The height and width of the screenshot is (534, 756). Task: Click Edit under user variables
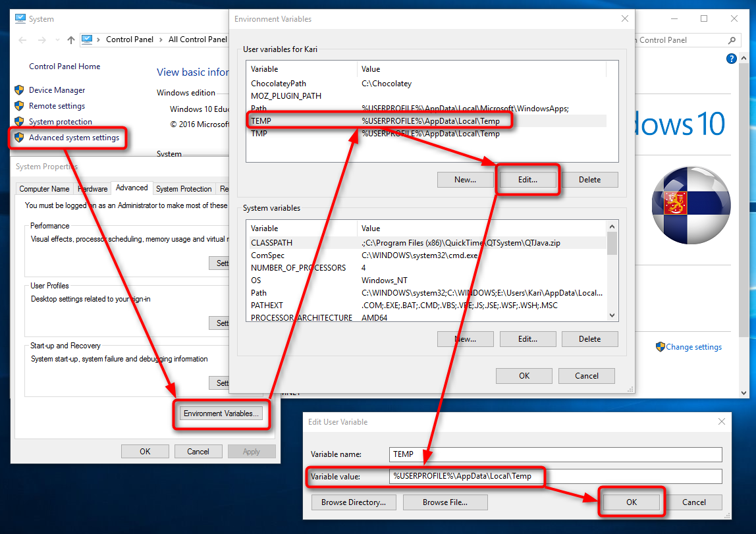click(x=528, y=180)
